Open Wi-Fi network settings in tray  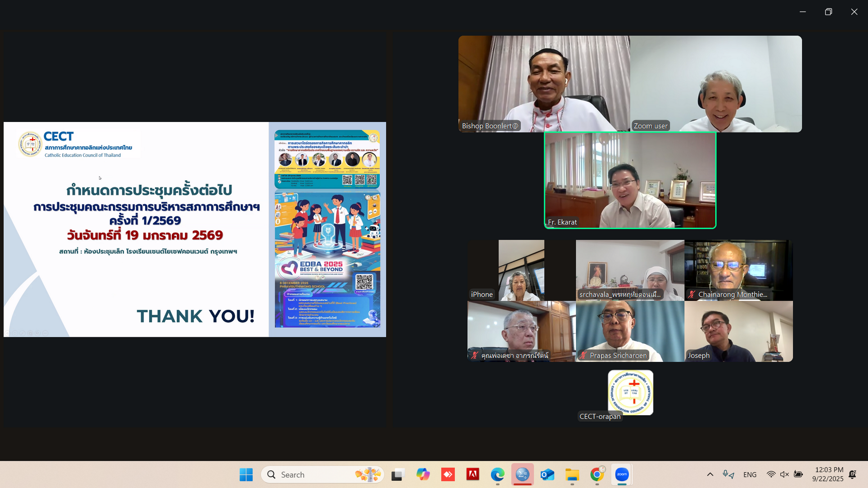point(771,474)
